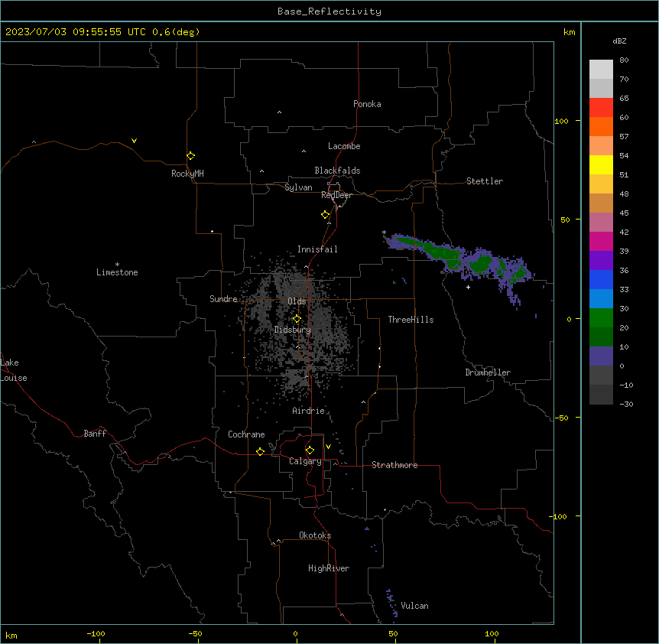Pick the slate purple 0-10 dBZ legend color

(601, 356)
